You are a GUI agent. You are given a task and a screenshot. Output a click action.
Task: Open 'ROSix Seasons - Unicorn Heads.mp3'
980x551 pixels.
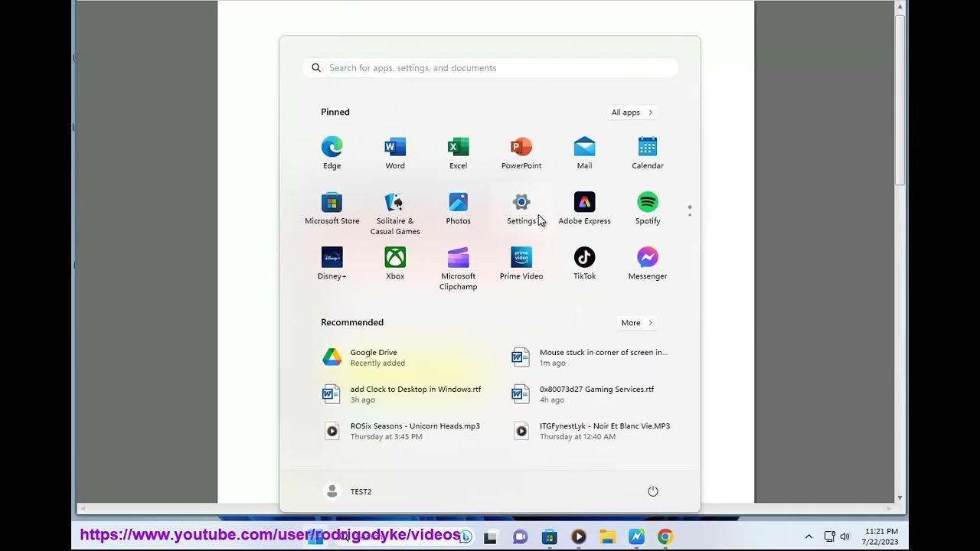pyautogui.click(x=401, y=431)
